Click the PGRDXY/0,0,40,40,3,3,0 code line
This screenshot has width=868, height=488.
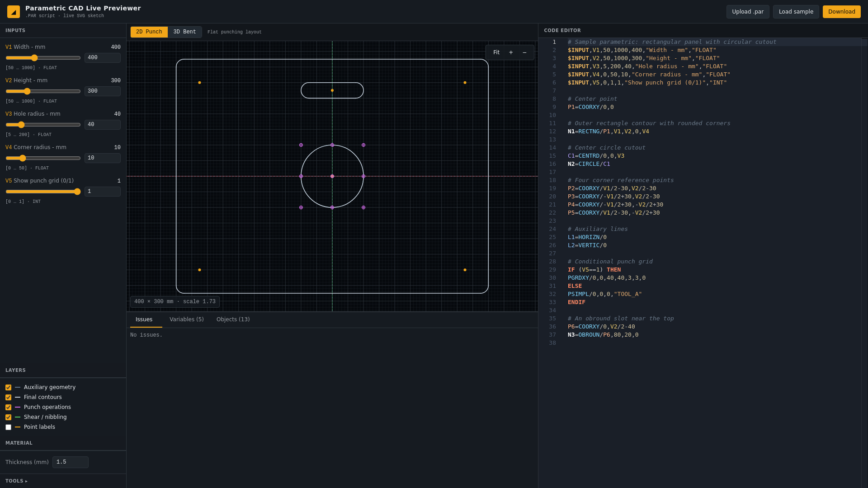coord(607,278)
